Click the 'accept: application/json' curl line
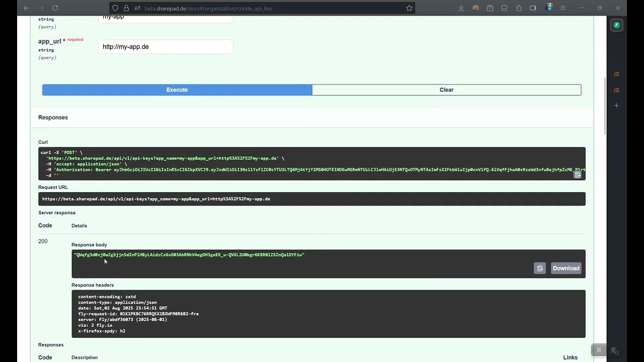Screen dimensions: 644x362 pyautogui.click(x=86, y=164)
